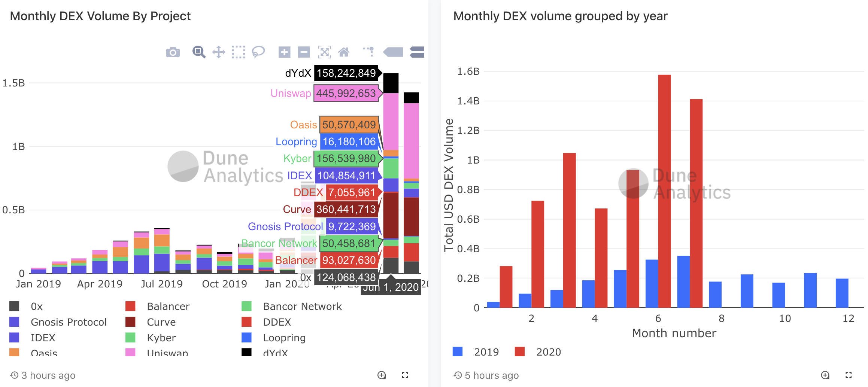Click Kyber hover value '156,539,980'
Image resolution: width=868 pixels, height=387 pixels.
(346, 158)
